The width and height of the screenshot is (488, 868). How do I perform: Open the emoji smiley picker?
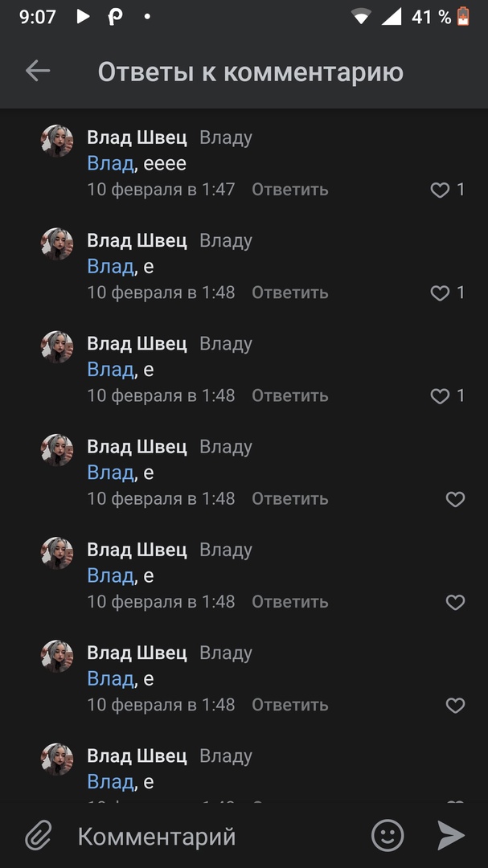click(388, 836)
